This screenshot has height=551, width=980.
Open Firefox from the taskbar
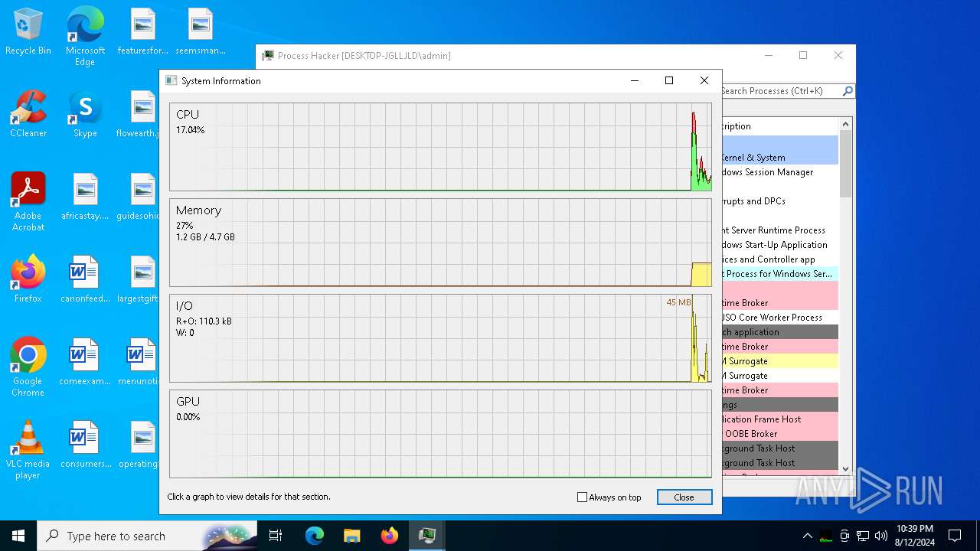[x=389, y=536]
